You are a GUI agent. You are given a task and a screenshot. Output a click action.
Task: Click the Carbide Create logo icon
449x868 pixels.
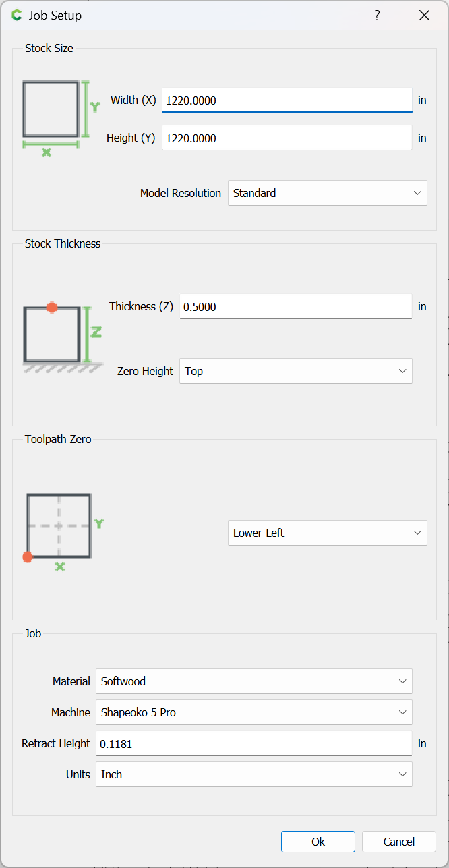click(17, 15)
